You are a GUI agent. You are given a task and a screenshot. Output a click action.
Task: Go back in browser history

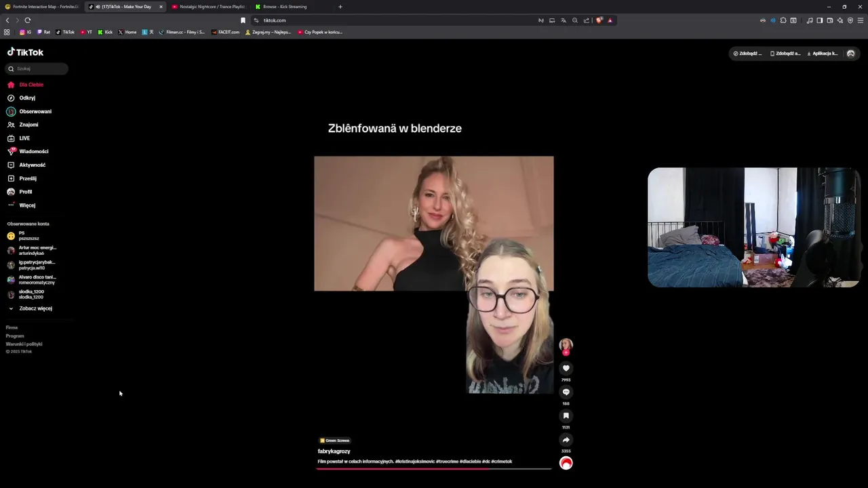pyautogui.click(x=7, y=20)
